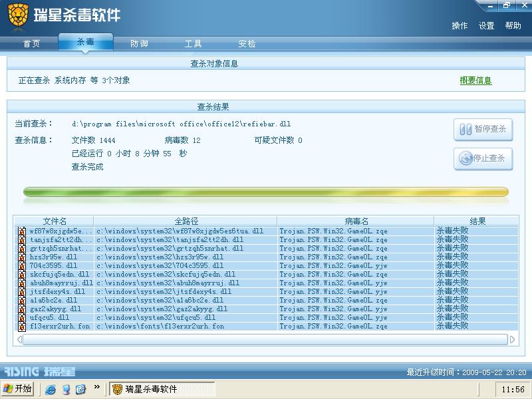Viewport: 532px width, 399px height.
Task: Open the 工具 tab
Action: 194,43
